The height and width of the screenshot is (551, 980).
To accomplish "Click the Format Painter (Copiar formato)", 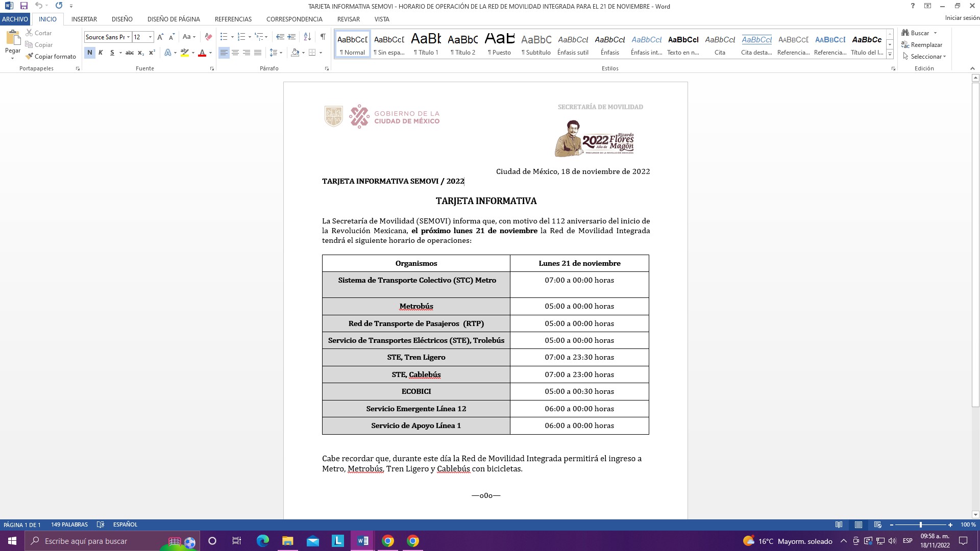I will (51, 56).
